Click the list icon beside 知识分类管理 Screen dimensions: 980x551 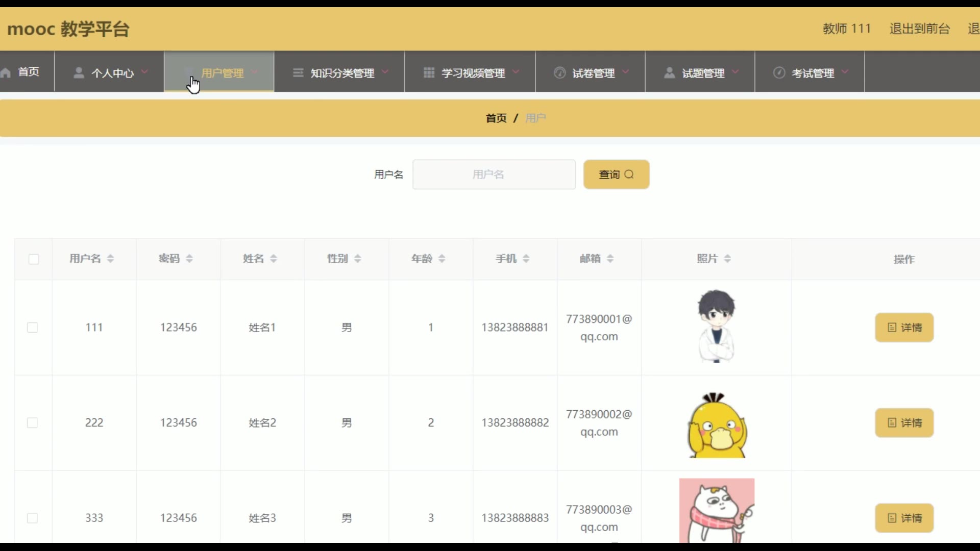pyautogui.click(x=298, y=73)
